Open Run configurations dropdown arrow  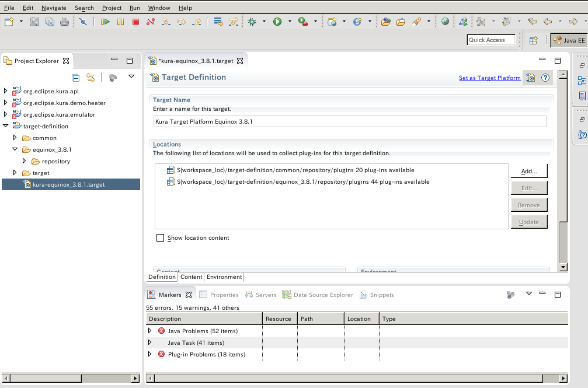coord(290,22)
